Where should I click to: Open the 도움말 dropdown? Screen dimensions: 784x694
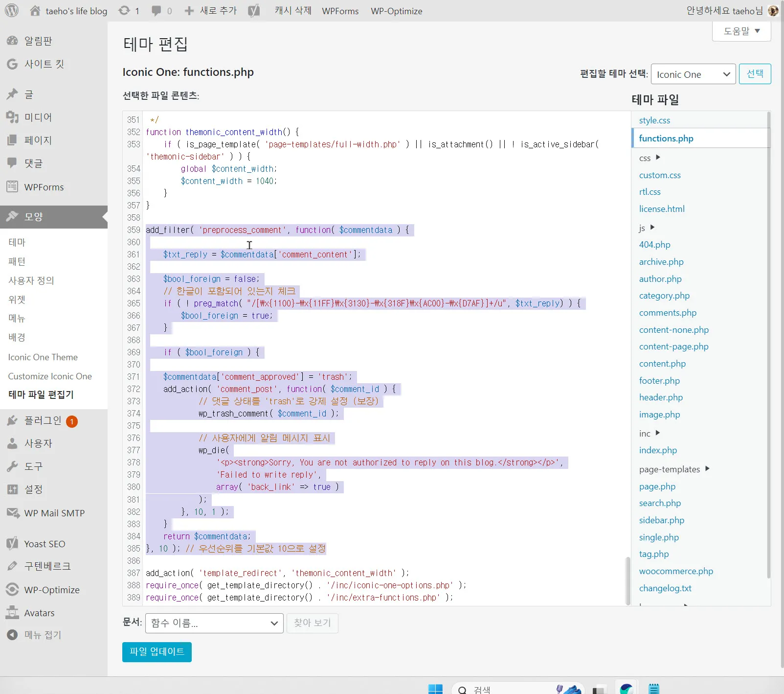tap(741, 31)
